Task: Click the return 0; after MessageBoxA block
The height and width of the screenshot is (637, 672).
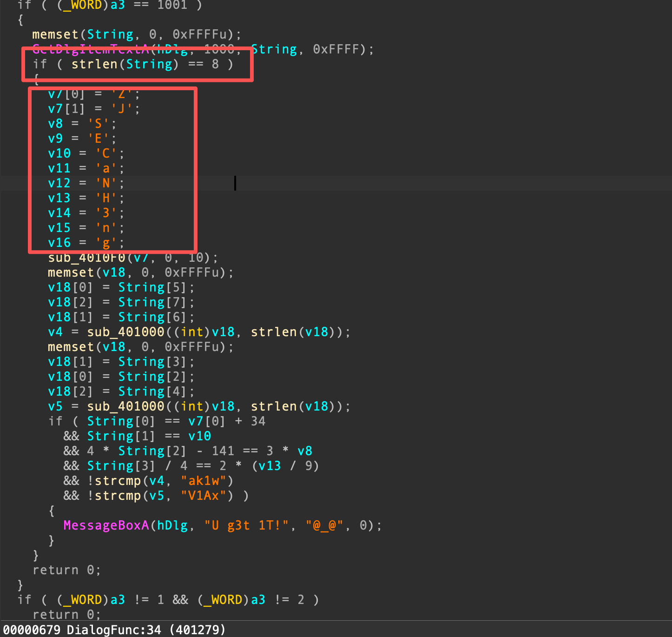Action: [x=66, y=570]
